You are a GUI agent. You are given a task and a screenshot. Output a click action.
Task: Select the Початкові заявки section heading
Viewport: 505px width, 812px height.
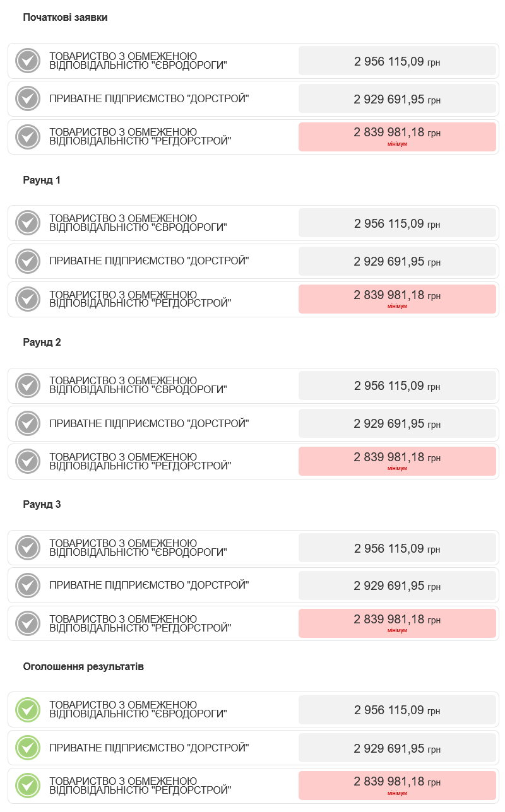coord(65,18)
